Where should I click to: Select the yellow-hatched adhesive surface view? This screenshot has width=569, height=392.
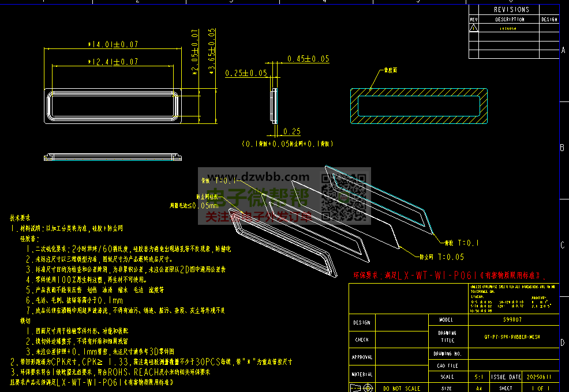[418, 106]
